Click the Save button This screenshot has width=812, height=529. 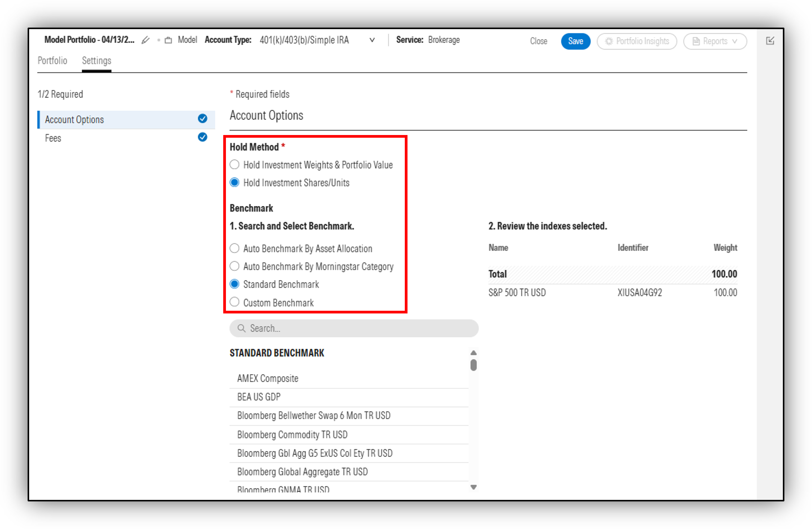coord(576,41)
